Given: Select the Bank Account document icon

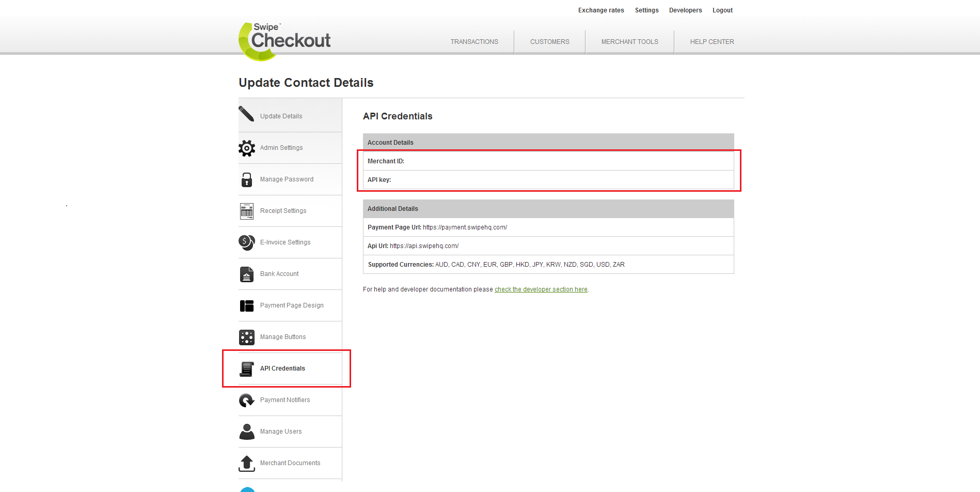Looking at the screenshot, I should (247, 274).
